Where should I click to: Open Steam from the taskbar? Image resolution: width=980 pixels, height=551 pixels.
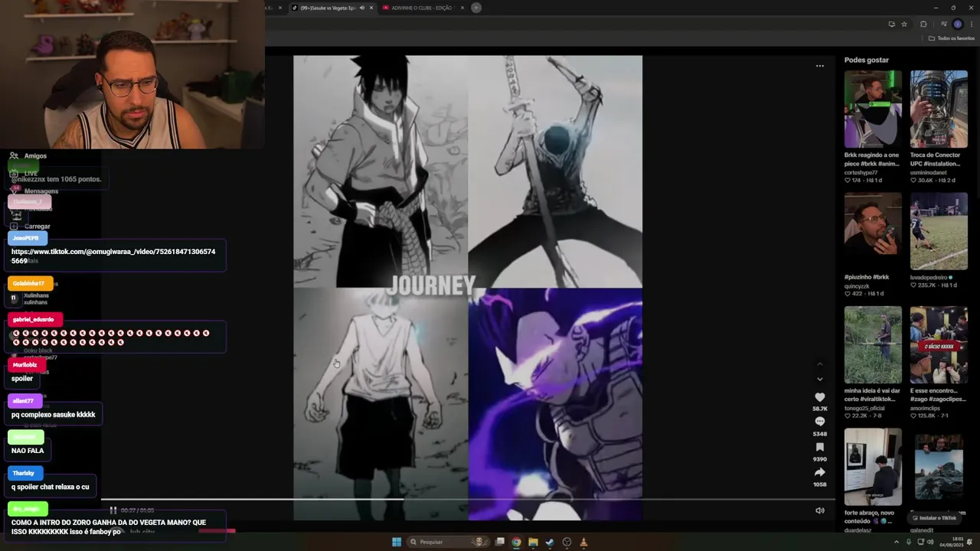coord(550,542)
